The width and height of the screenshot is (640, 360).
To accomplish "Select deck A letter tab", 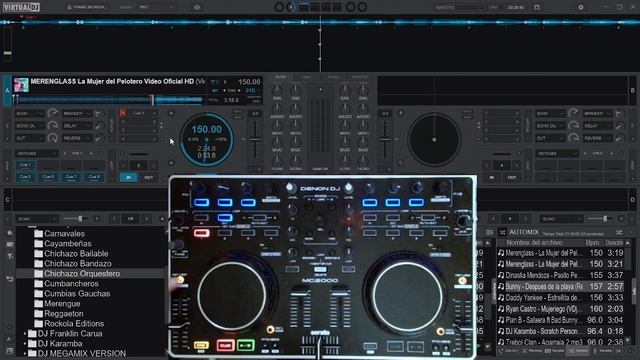I will tap(7, 90).
